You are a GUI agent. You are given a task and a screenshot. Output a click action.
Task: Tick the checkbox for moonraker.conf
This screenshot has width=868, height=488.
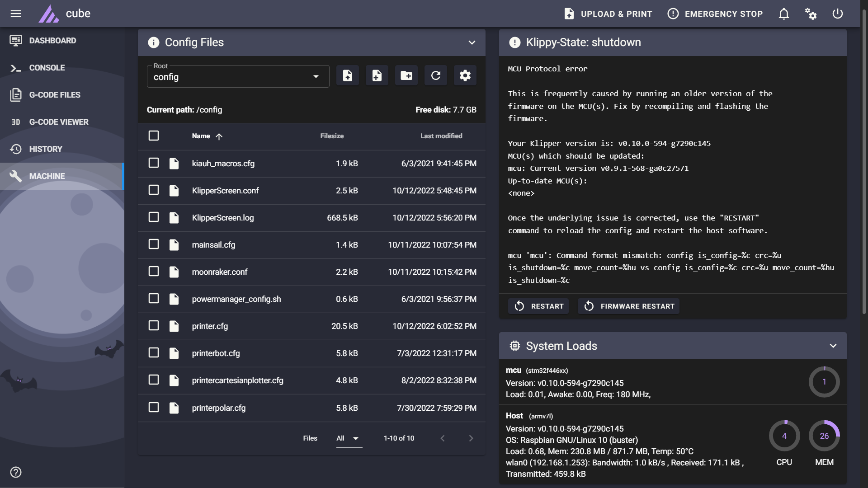(x=154, y=272)
